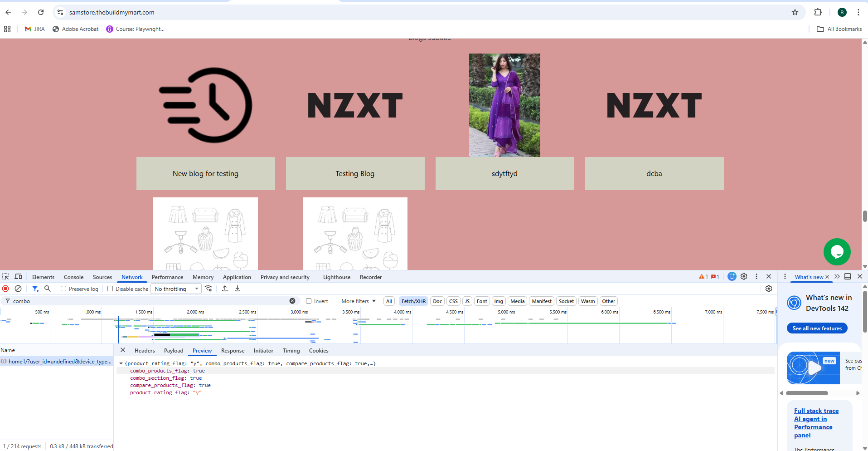Select the Headers tab of request
This screenshot has height=451, width=868.
click(145, 351)
